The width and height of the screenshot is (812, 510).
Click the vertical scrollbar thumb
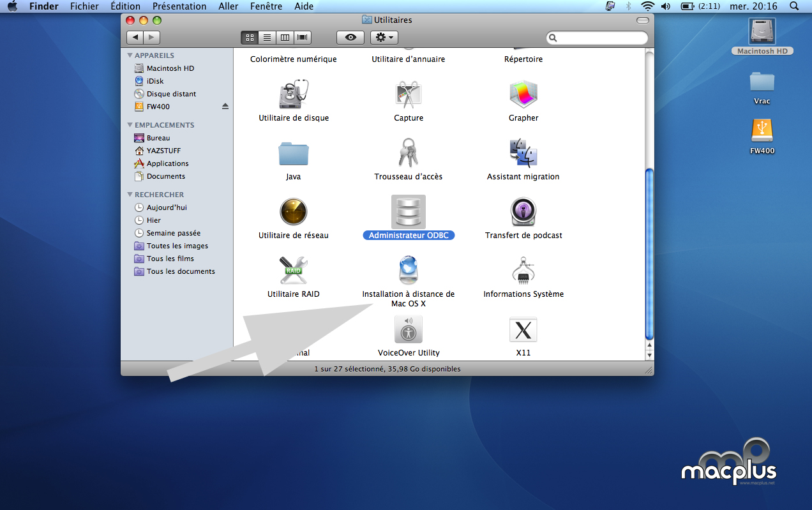650,253
